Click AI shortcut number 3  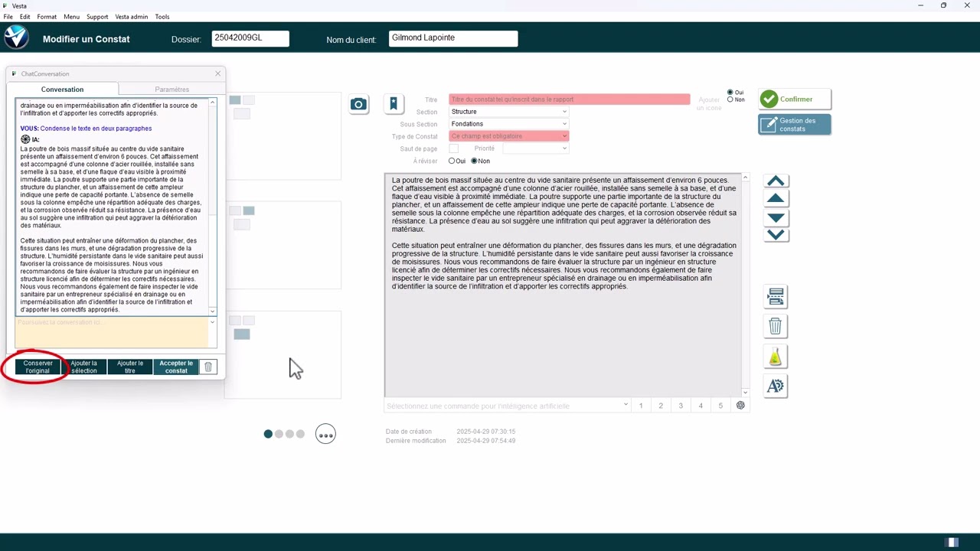(x=681, y=406)
